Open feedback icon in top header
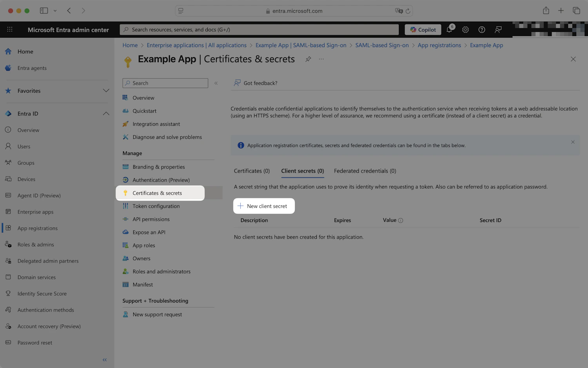588x368 pixels. (498, 29)
